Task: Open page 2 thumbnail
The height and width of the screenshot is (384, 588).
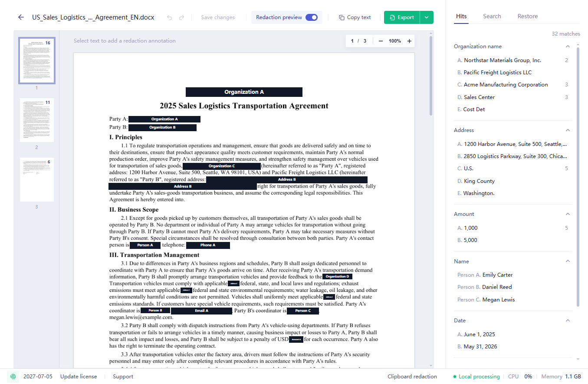Action: pyautogui.click(x=37, y=120)
